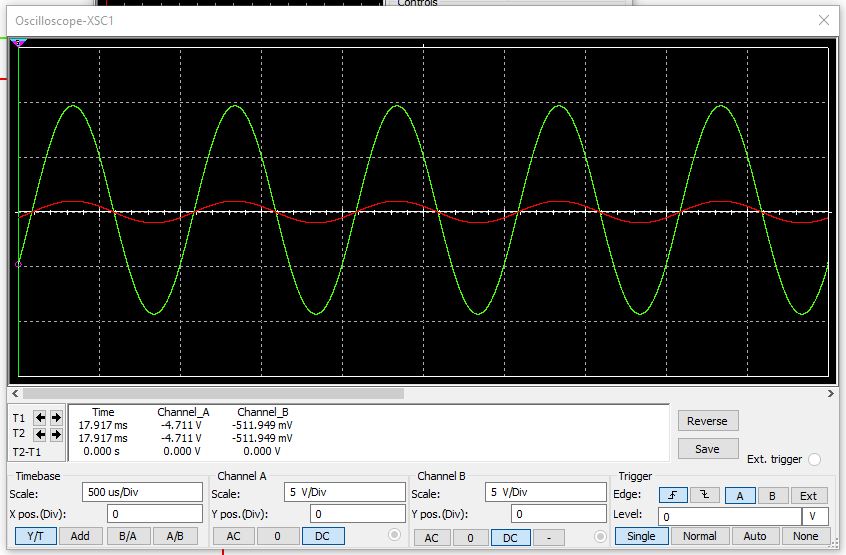Image resolution: width=846 pixels, height=555 pixels.
Task: Click the Channel A Scale field
Action: click(x=345, y=492)
